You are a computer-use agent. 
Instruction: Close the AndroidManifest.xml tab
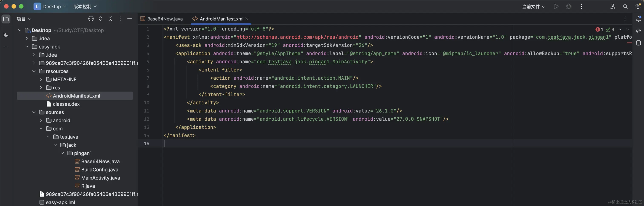pyautogui.click(x=247, y=19)
